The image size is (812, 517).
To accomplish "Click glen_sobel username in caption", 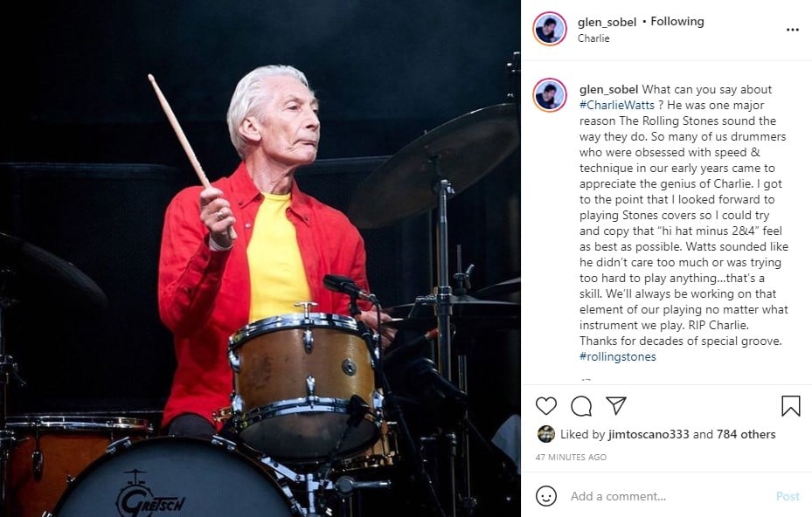I will (x=608, y=90).
